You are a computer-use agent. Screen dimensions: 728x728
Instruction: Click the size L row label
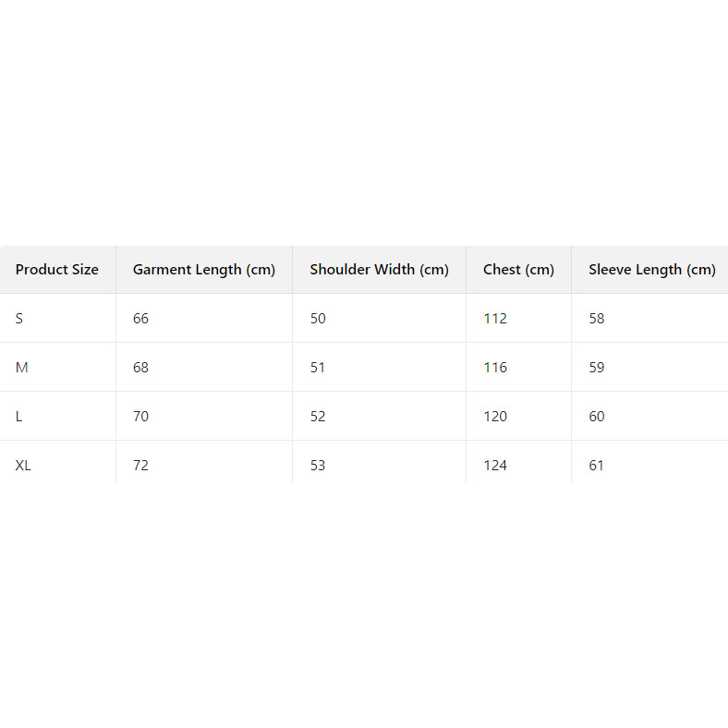coord(19,417)
